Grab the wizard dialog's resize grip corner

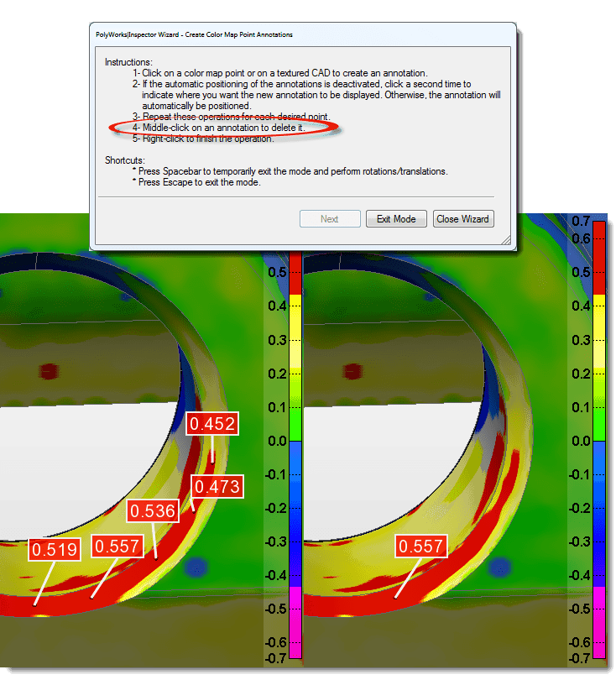pos(506,241)
